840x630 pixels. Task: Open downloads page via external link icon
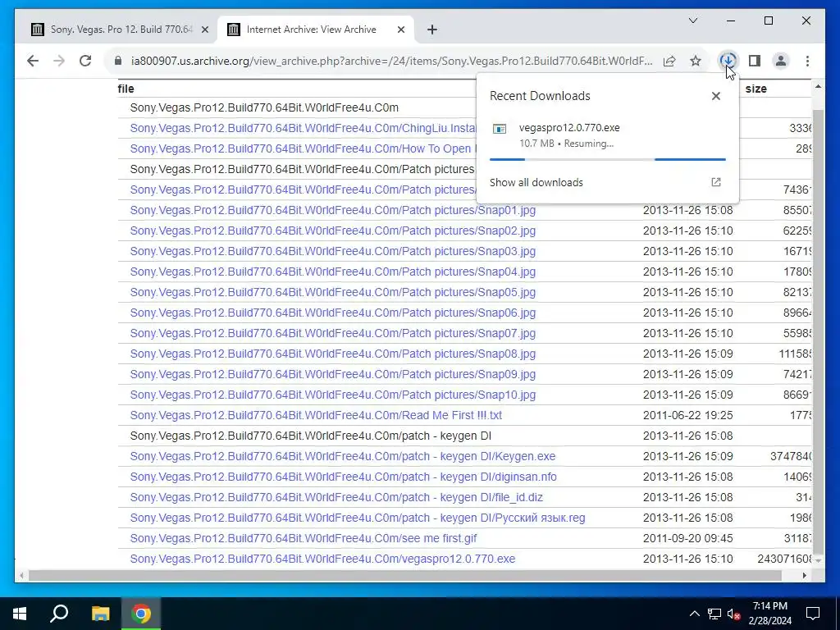pyautogui.click(x=715, y=182)
